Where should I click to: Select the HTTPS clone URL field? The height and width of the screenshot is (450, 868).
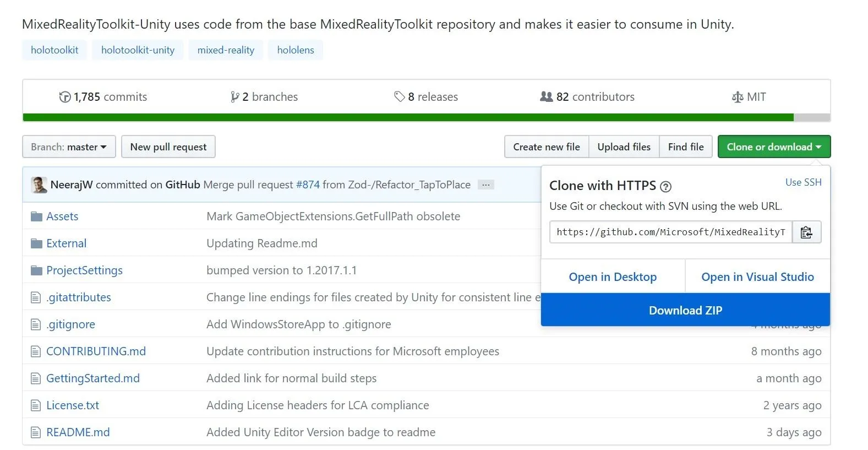(670, 232)
